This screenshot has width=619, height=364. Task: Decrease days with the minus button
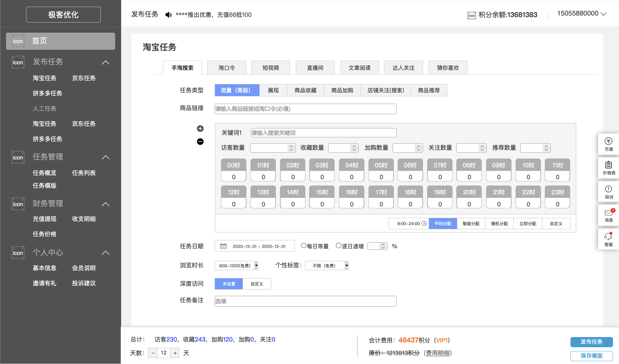pyautogui.click(x=153, y=353)
